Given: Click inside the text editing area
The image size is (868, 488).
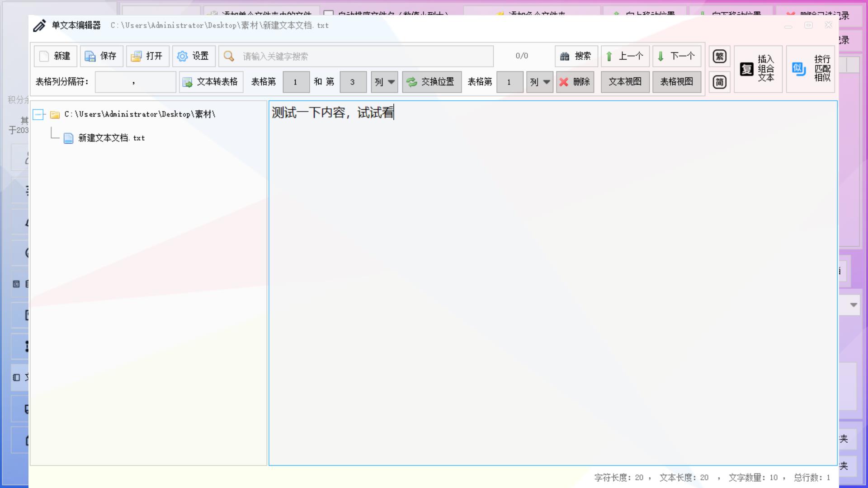Looking at the screenshot, I should [552, 283].
